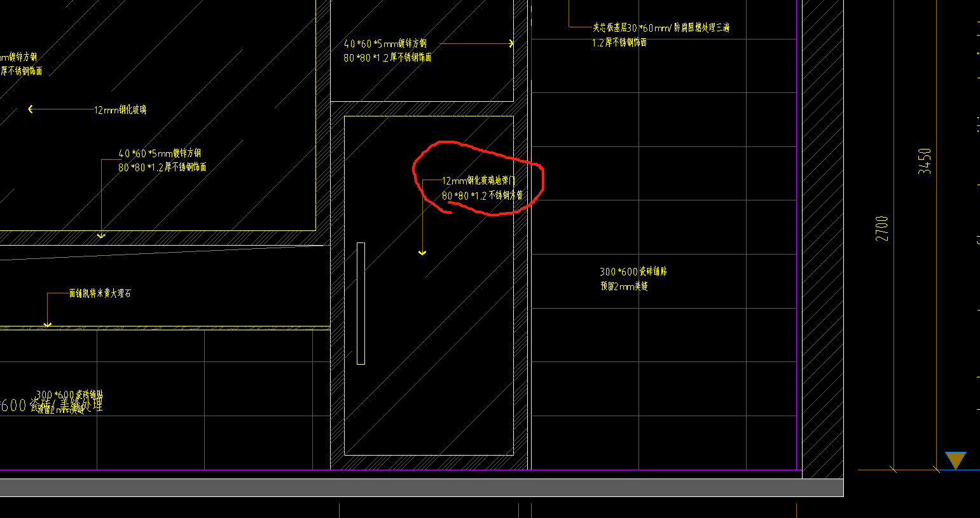Select the 2700 vertical dimension text
Image resolution: width=980 pixels, height=518 pixels.
coord(881,228)
